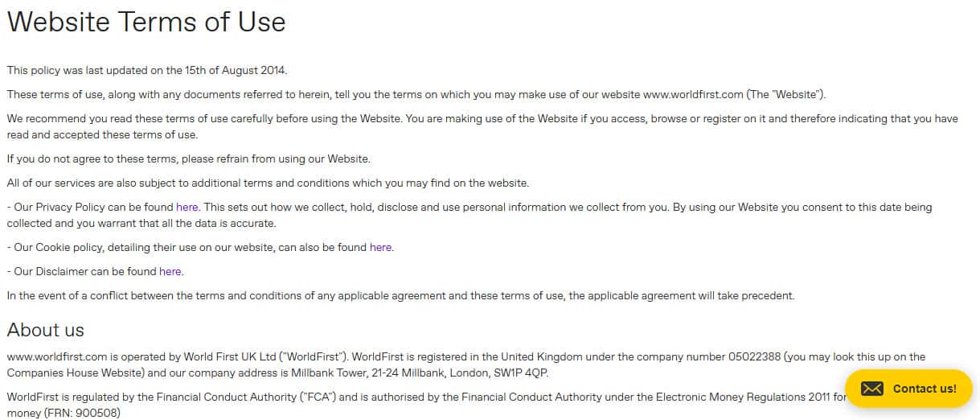Click the 'If you do not agree' sentence
The height and width of the screenshot is (420, 980).
click(188, 159)
